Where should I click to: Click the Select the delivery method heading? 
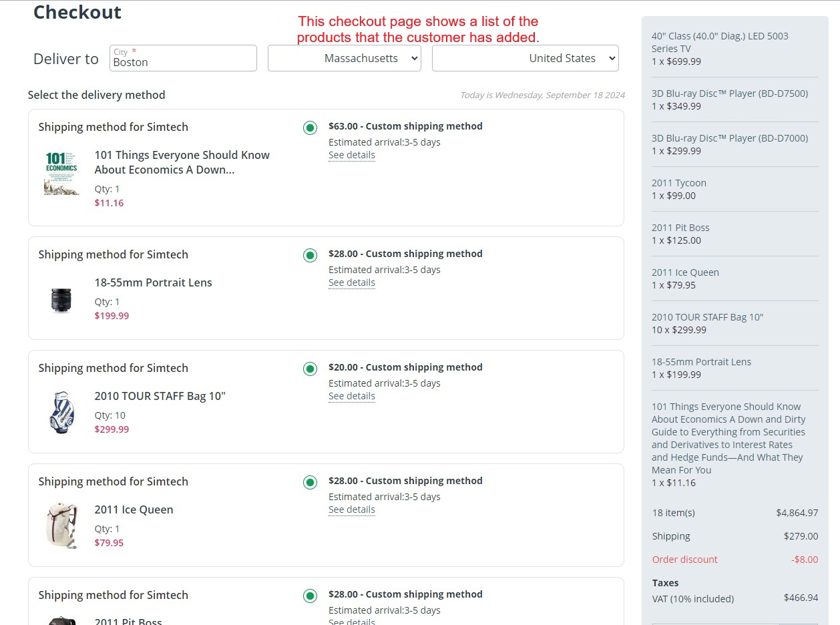[96, 95]
